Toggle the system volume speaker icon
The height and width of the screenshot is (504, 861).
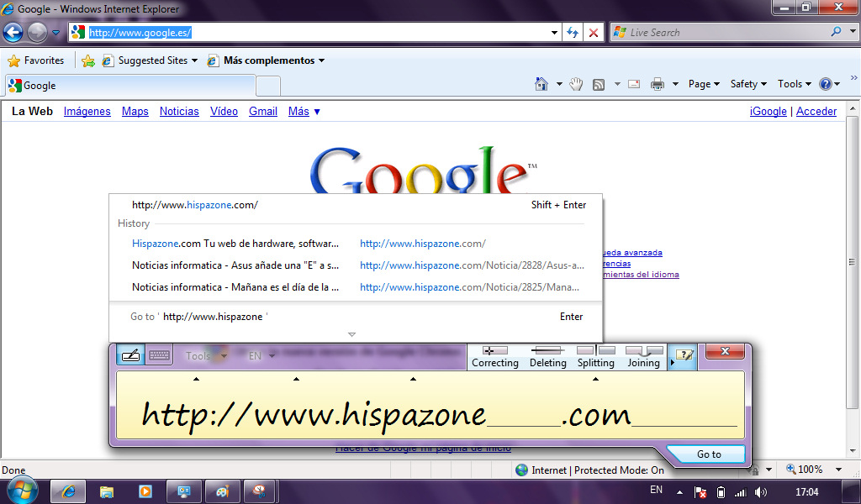pos(761,491)
